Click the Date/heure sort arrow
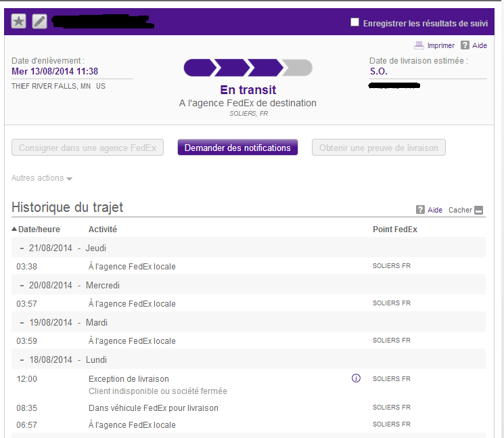Viewport: 504px width, 438px height. pos(14,229)
